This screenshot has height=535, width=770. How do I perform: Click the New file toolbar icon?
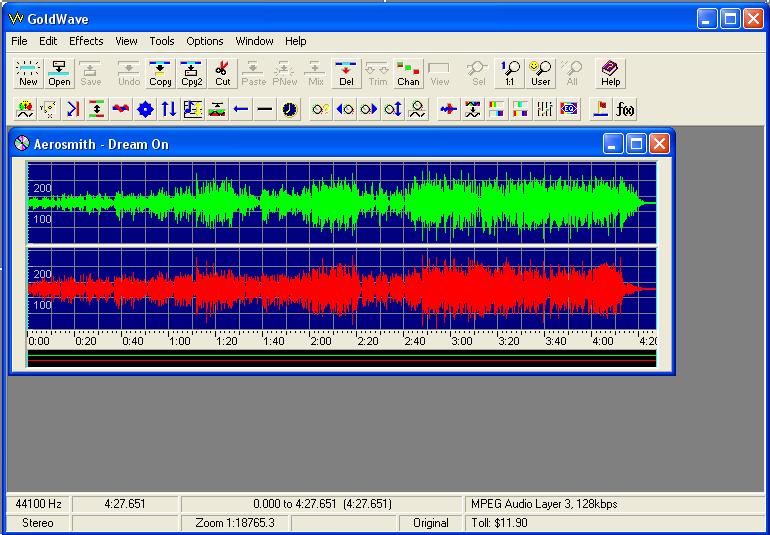28,73
